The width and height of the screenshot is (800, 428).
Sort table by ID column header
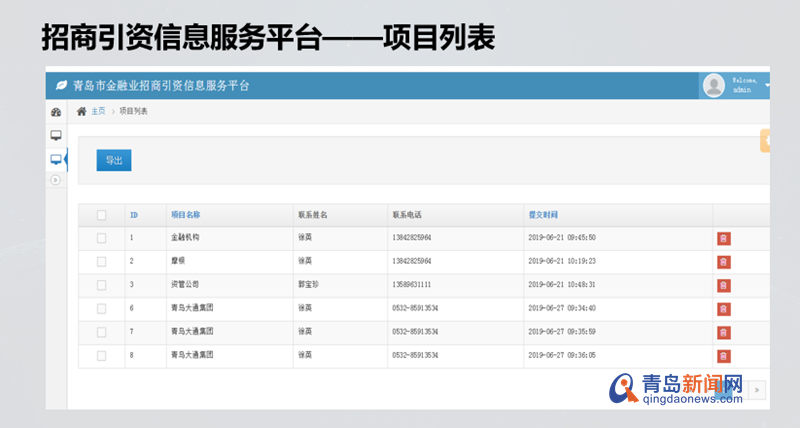coord(134,215)
